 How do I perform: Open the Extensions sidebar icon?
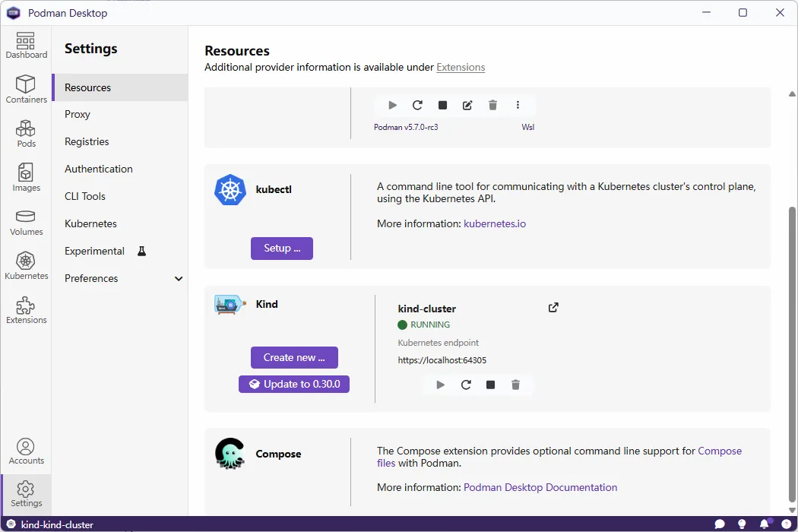coord(26,308)
